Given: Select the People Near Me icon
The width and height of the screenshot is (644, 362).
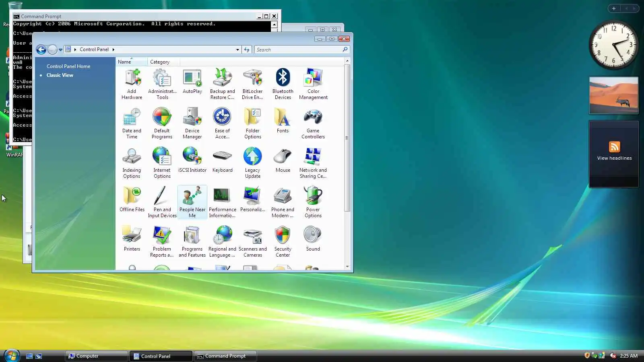Looking at the screenshot, I should (192, 202).
